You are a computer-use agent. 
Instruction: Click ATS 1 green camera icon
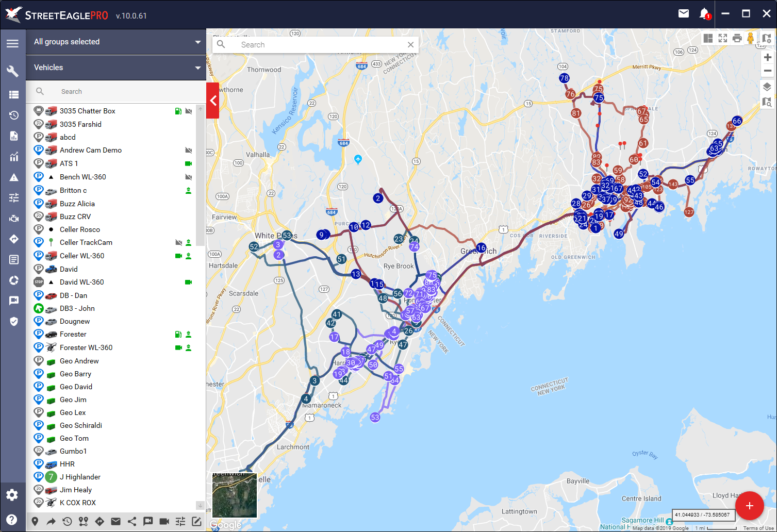[x=188, y=163]
